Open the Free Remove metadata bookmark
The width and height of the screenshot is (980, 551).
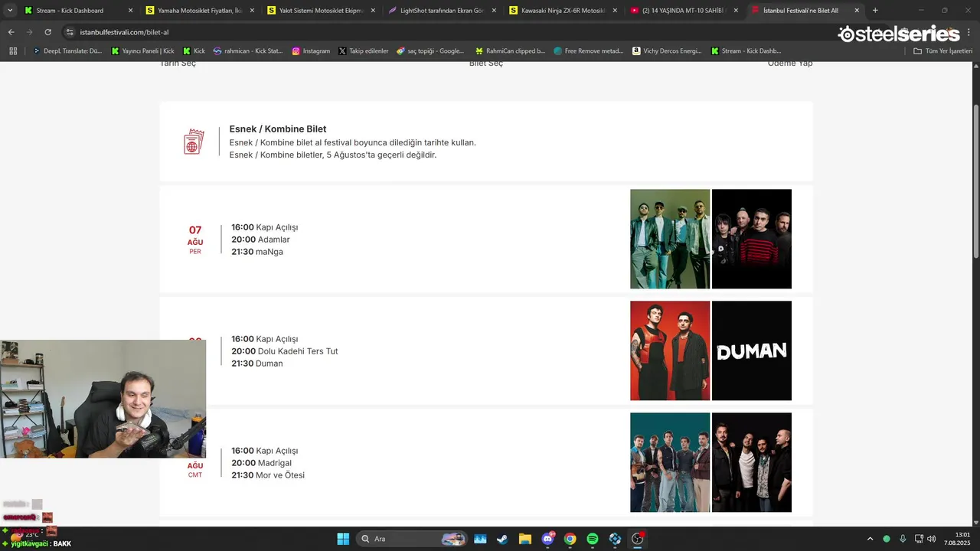tap(589, 51)
